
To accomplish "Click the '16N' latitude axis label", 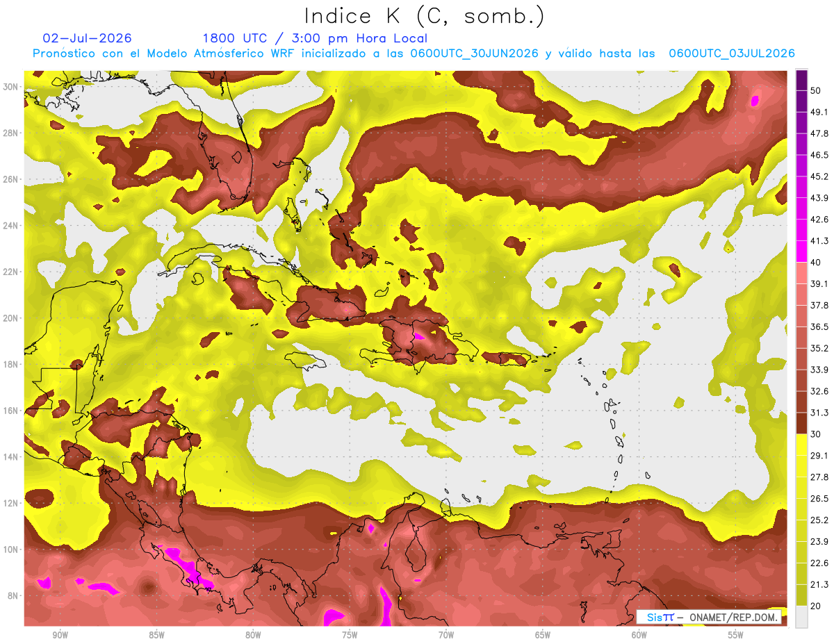I will pyautogui.click(x=11, y=411).
